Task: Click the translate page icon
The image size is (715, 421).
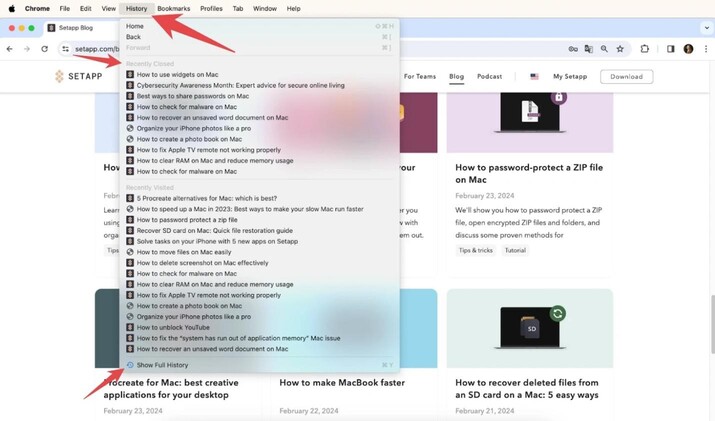Action: 589,49
